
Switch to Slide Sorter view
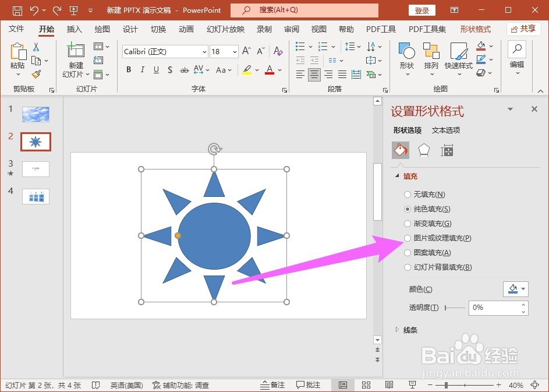(x=366, y=385)
